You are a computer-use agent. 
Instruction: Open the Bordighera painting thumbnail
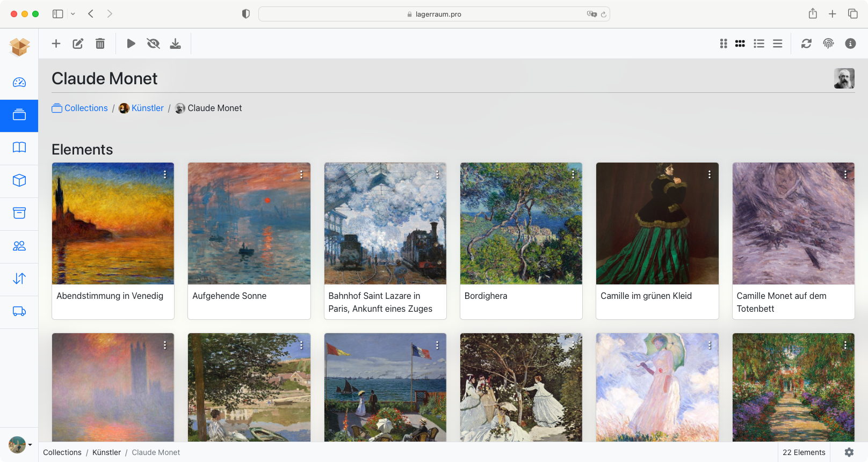tap(521, 223)
